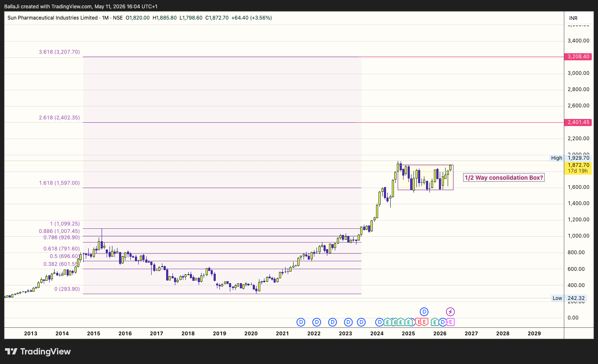598x364 pixels.
Task: Click the 3,400.00 price axis value
Action: click(x=578, y=41)
